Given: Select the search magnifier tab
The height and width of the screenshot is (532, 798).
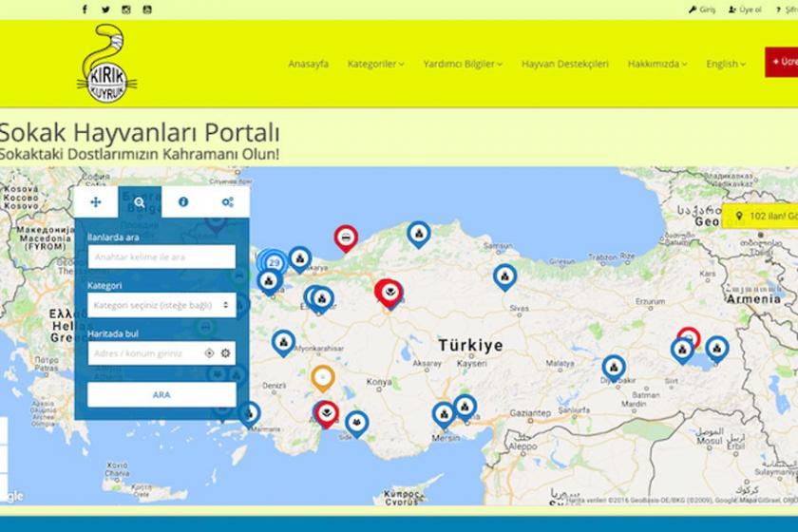Looking at the screenshot, I should (140, 202).
